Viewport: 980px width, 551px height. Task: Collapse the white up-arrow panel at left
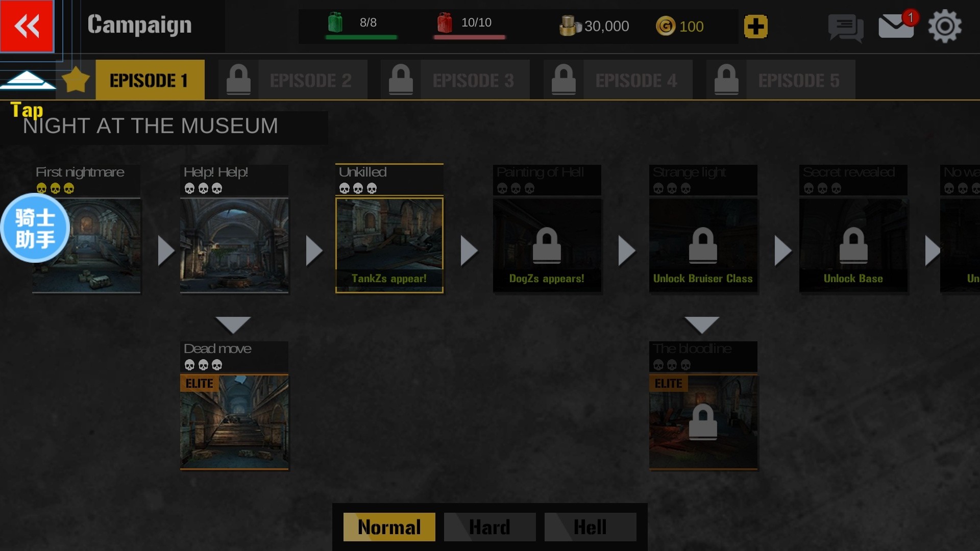(28, 80)
